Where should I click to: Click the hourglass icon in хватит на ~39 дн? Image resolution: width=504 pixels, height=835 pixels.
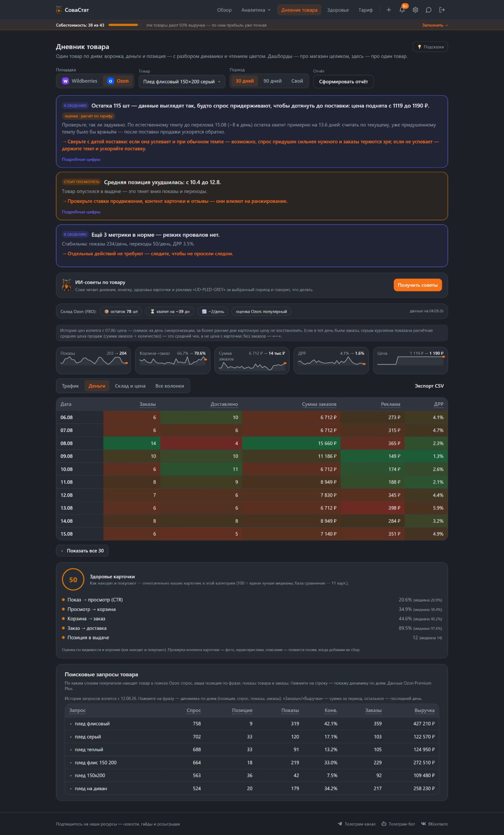pyautogui.click(x=152, y=312)
